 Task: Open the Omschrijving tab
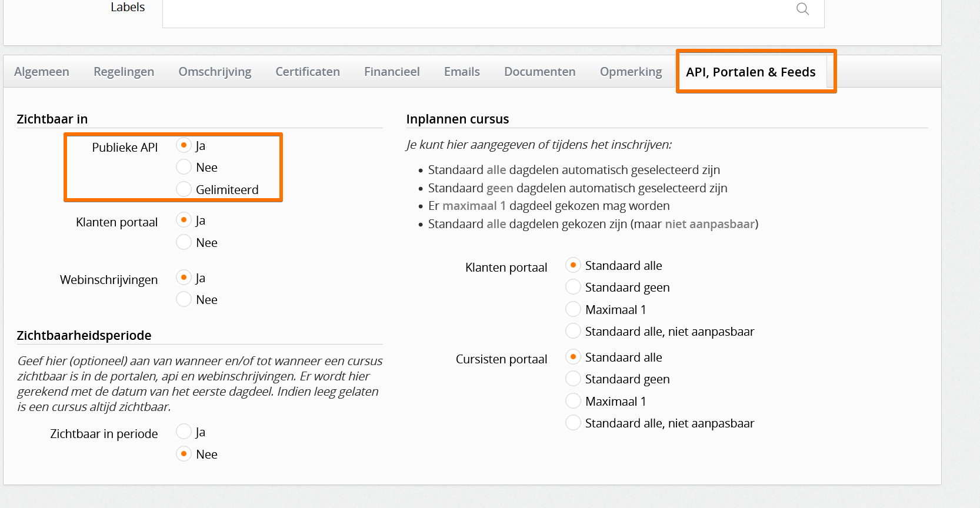tap(215, 72)
